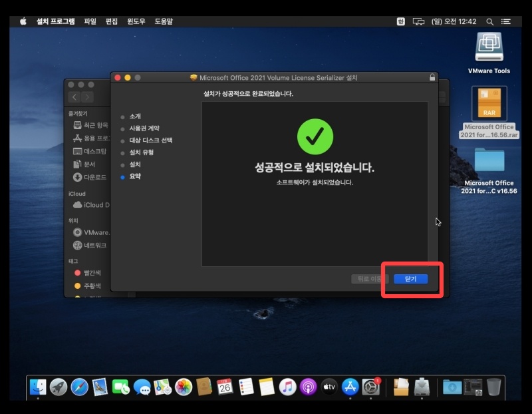Open the 편집 menu

(112, 21)
